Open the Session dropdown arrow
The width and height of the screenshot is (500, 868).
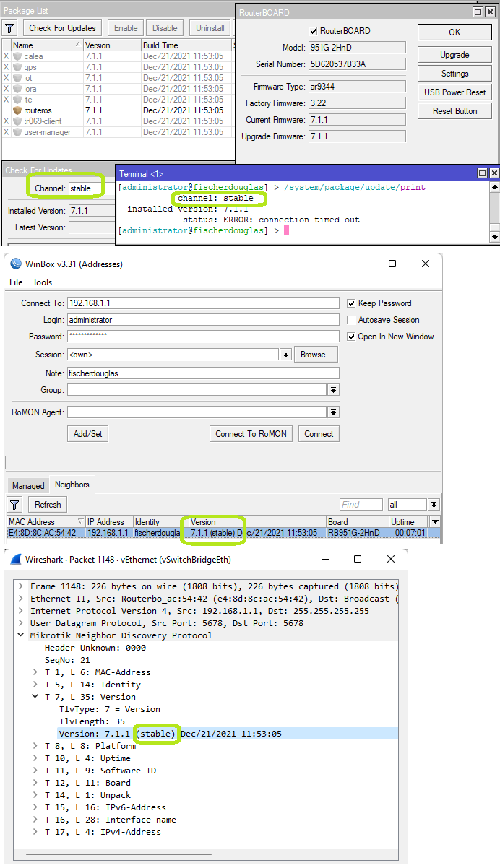click(x=286, y=355)
